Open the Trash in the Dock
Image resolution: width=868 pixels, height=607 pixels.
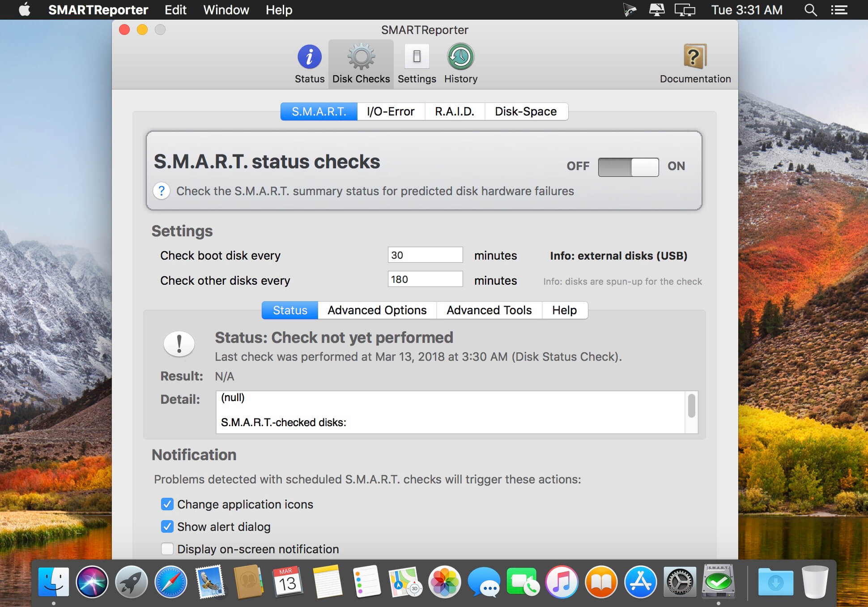click(x=815, y=582)
